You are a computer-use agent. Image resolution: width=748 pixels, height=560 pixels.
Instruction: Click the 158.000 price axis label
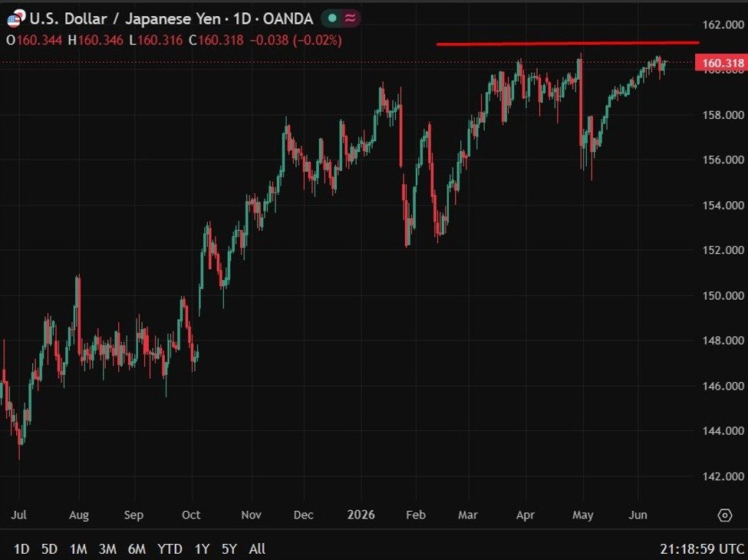(x=723, y=115)
